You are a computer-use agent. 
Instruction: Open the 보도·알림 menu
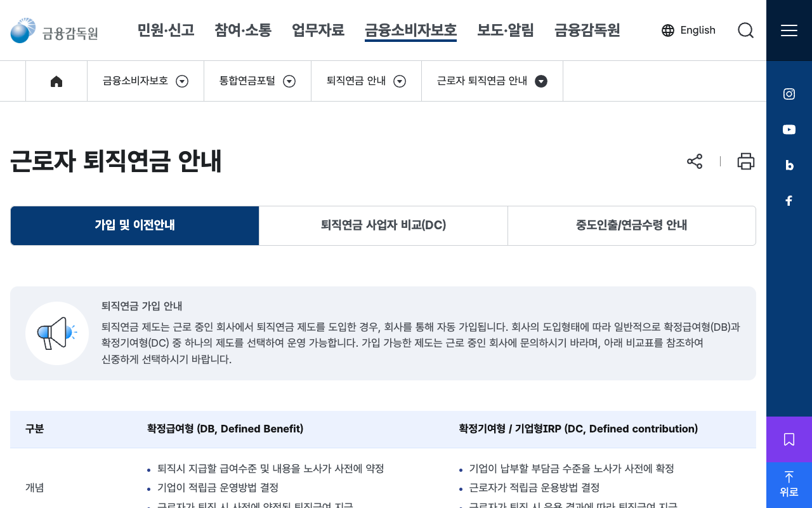[506, 30]
